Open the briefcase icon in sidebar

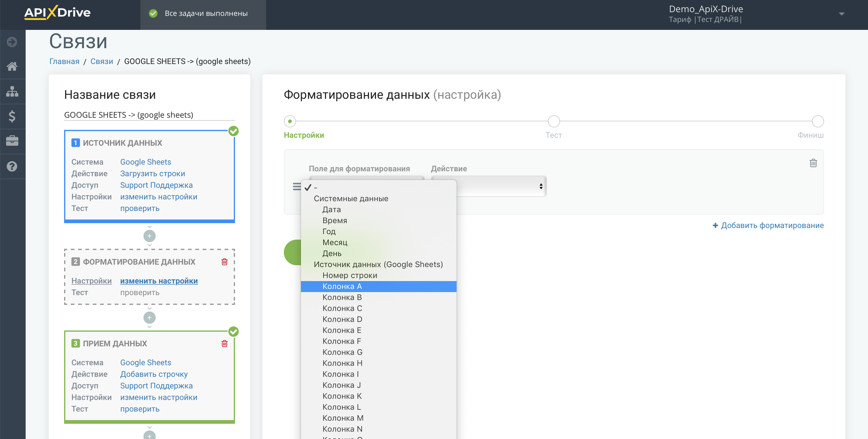pyautogui.click(x=12, y=141)
